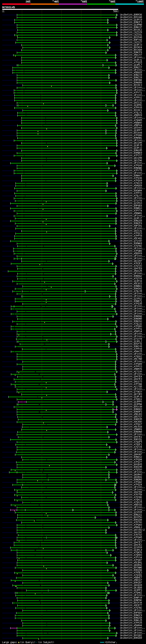Select the UniRef100_A5C7N9 label
Screen dimensions: 146x644
point(131,359)
